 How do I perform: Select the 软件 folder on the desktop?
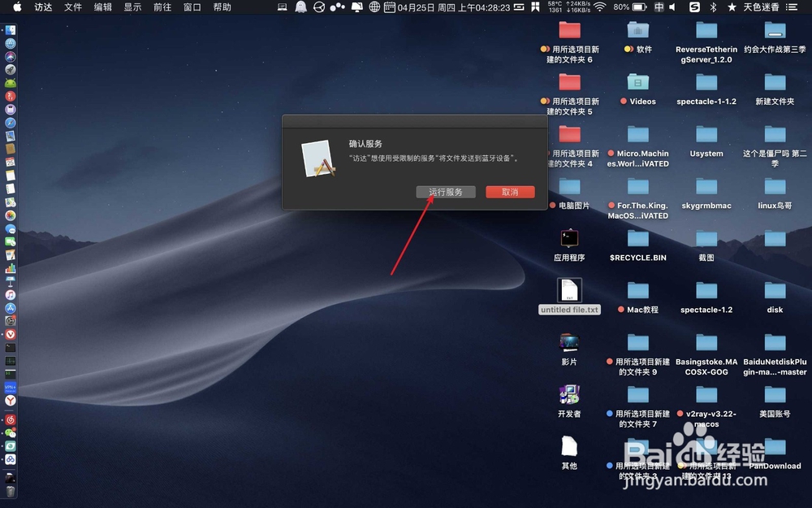(638, 37)
